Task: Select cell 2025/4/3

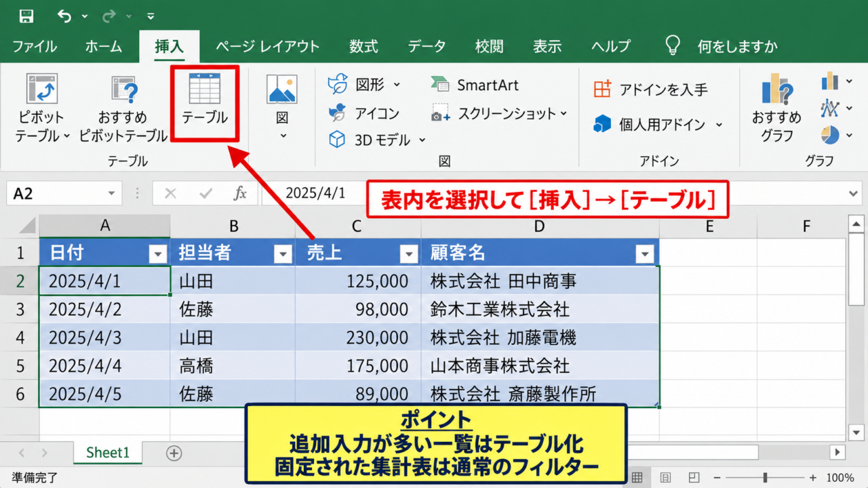Action: (x=104, y=337)
